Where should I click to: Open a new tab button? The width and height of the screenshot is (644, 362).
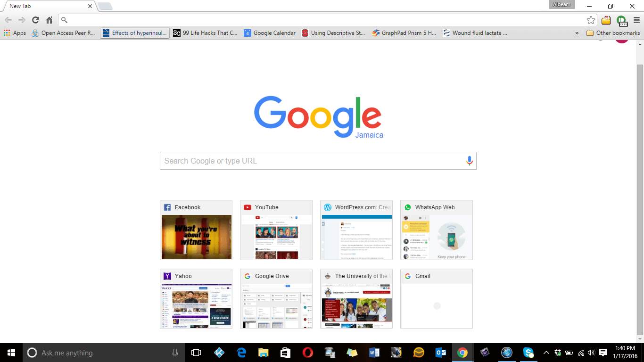105,6
